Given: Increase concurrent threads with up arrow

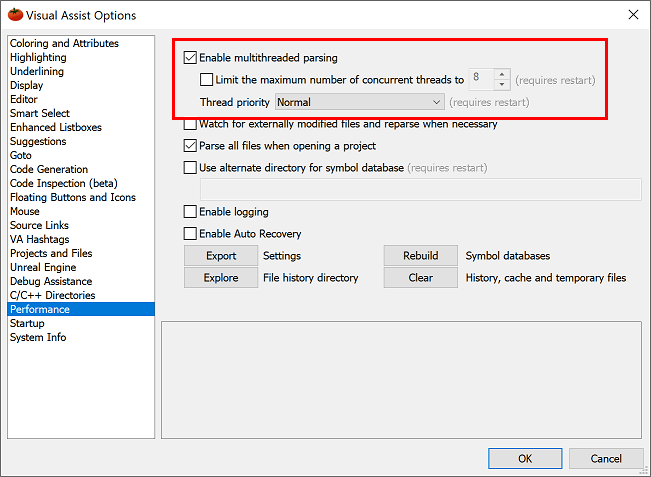Looking at the screenshot, I should (x=502, y=75).
